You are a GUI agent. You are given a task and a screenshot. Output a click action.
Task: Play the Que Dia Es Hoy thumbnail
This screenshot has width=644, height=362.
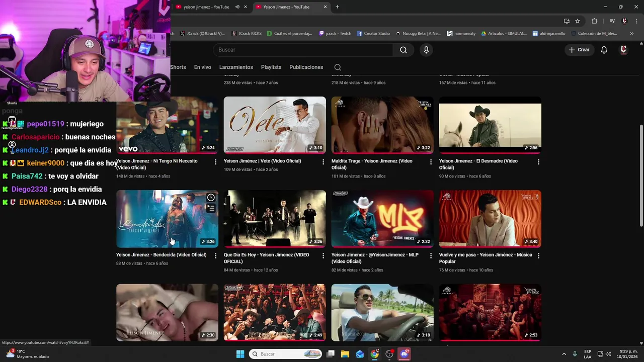click(275, 219)
